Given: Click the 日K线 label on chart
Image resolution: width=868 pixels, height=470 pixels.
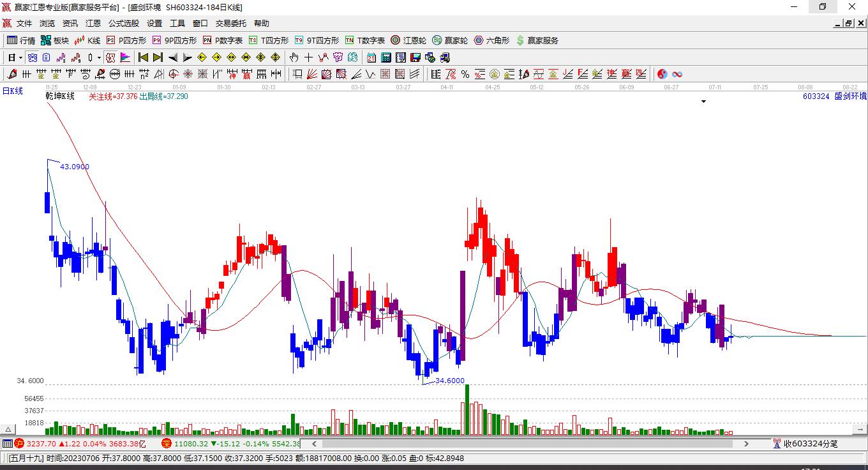Looking at the screenshot, I should [13, 91].
